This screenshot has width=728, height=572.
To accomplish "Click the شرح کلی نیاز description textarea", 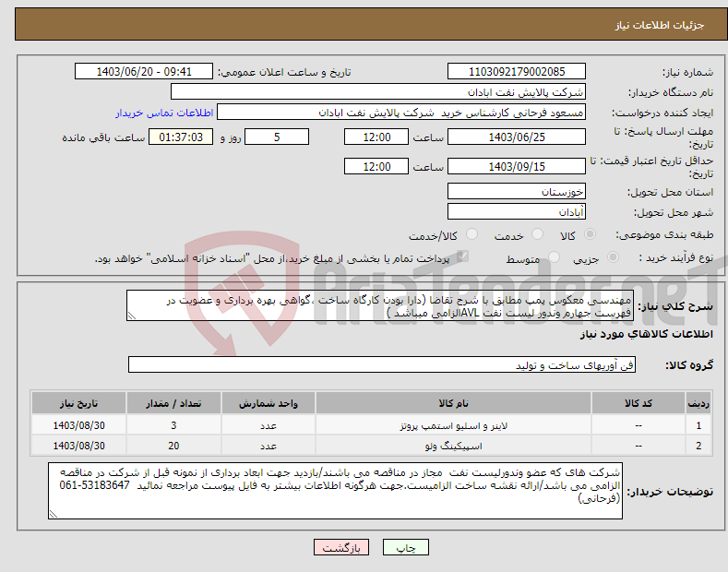I will (380, 305).
